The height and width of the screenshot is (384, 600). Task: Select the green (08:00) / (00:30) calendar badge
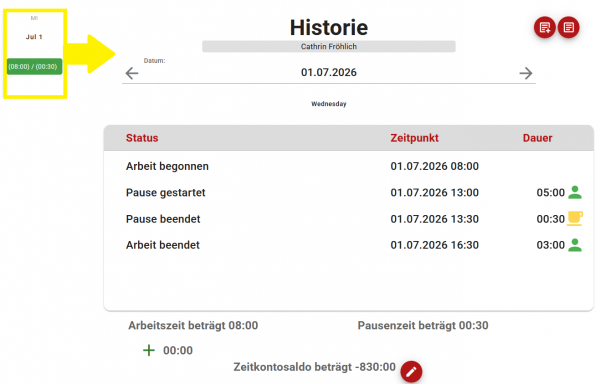click(x=34, y=67)
